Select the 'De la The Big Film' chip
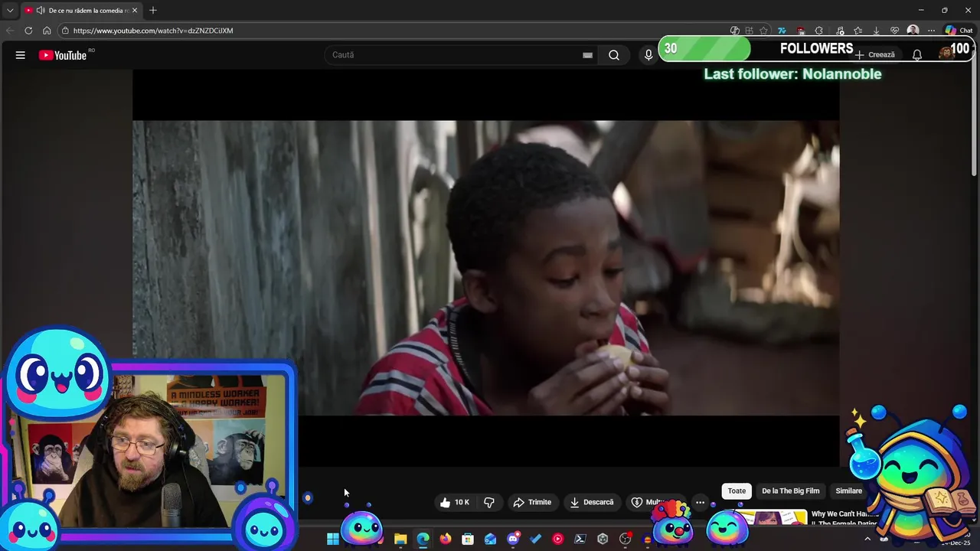The height and width of the screenshot is (551, 980). point(790,491)
